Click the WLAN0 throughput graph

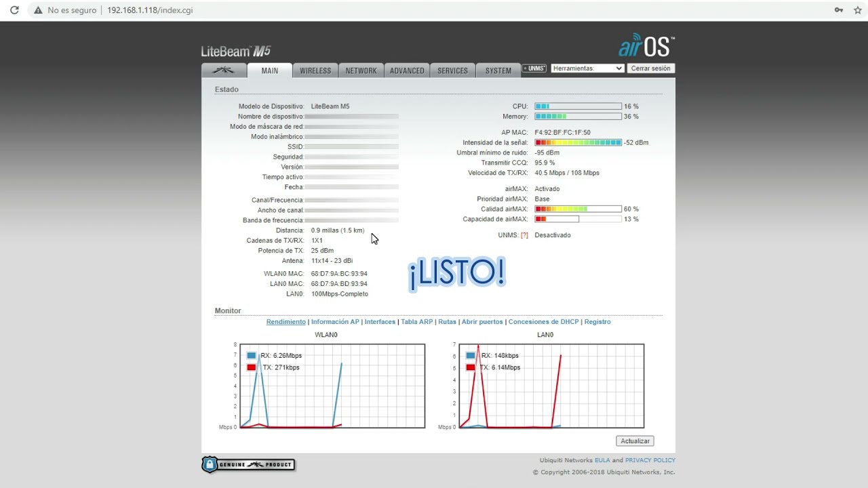tap(332, 386)
